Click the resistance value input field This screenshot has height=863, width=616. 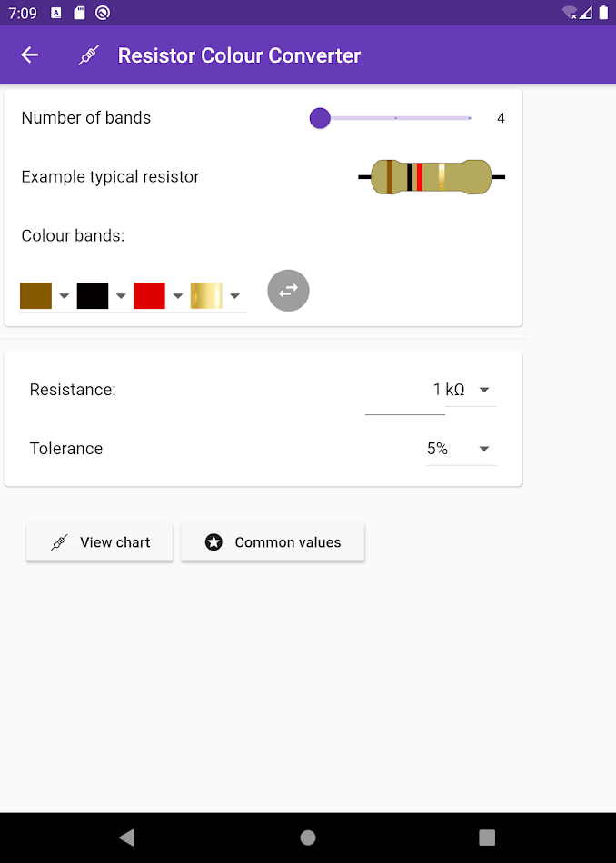point(404,391)
